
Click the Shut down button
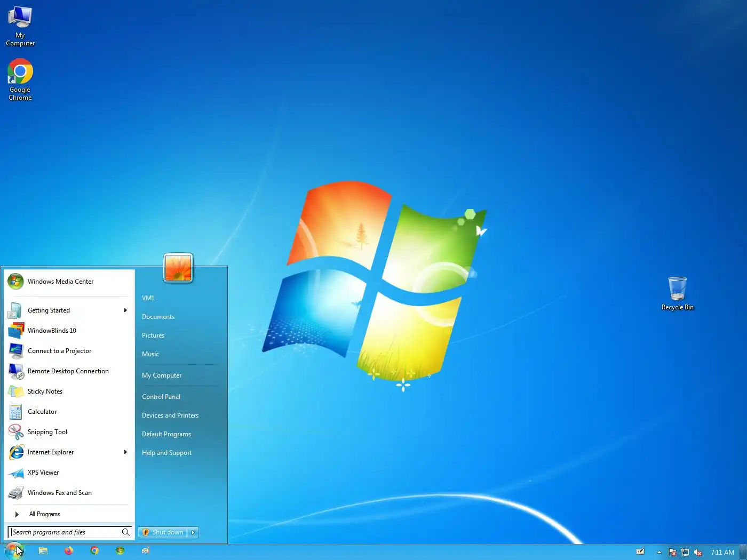pos(163,532)
